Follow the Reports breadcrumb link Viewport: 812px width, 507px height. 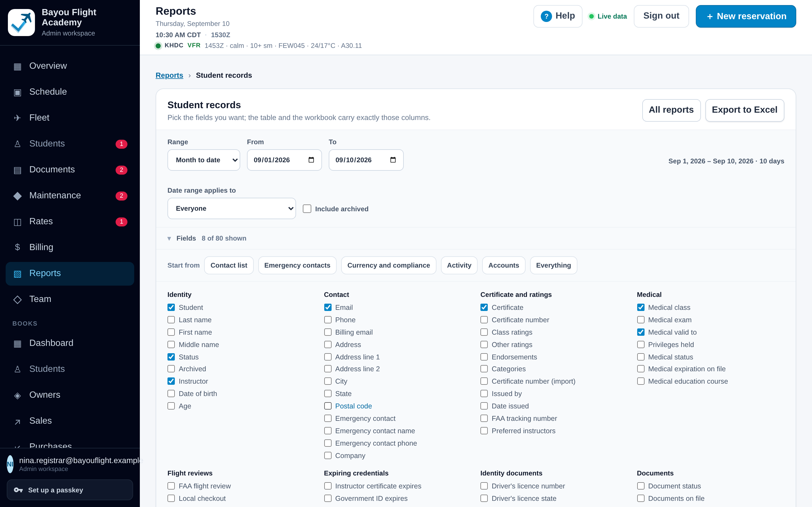click(169, 75)
